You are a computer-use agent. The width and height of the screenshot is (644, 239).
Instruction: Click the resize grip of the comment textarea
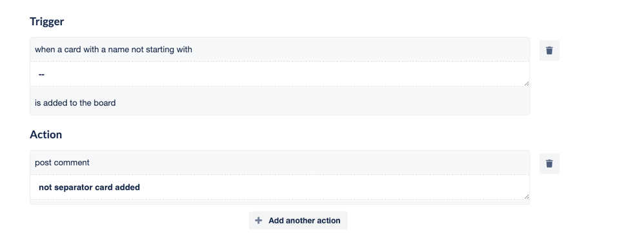coord(527,196)
